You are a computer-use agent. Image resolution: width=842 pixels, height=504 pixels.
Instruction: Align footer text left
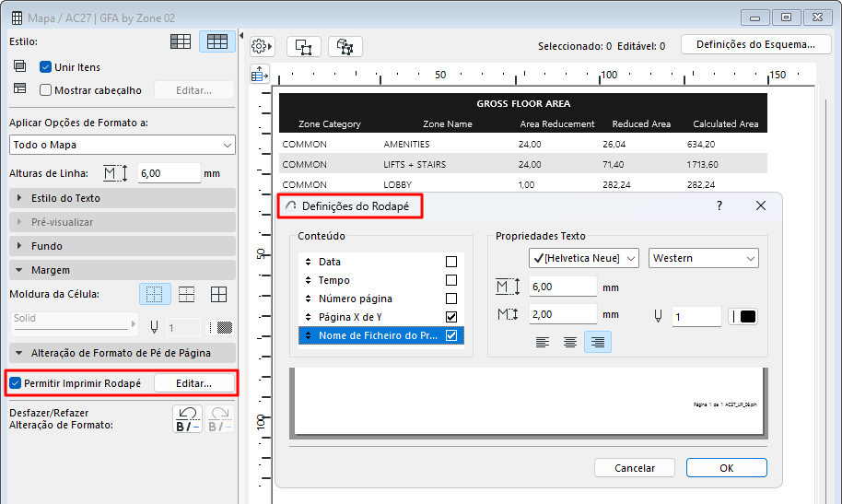[543, 342]
